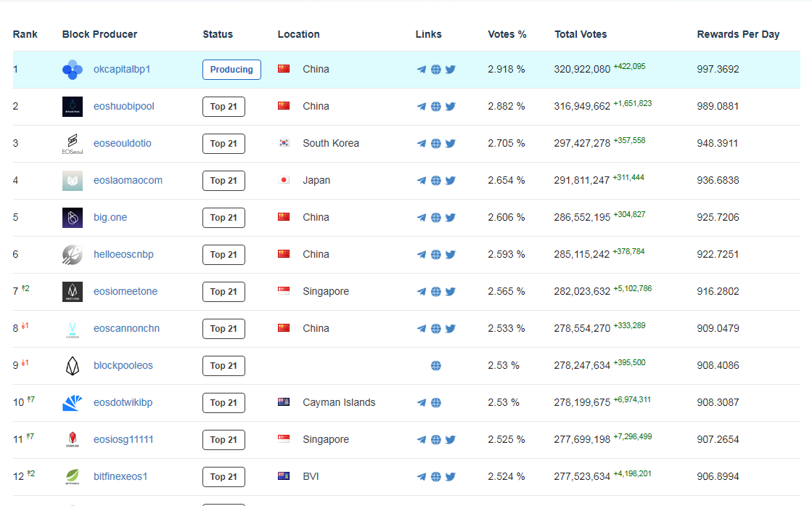Click the eoslaomaocom logo image
This screenshot has height=506, width=812.
pyautogui.click(x=73, y=181)
